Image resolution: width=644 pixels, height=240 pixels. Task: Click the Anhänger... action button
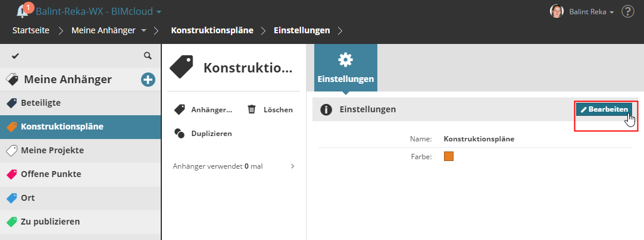pyautogui.click(x=203, y=109)
